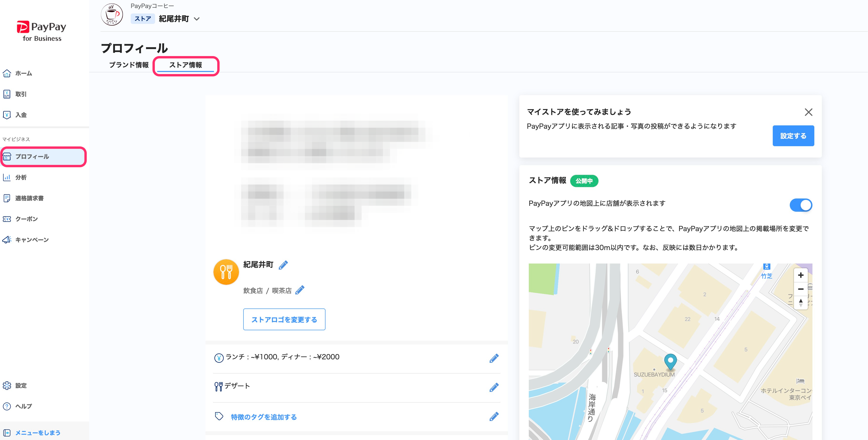
Task: Expand the 紀尾井町 store selector dropdown
Action: pyautogui.click(x=197, y=19)
